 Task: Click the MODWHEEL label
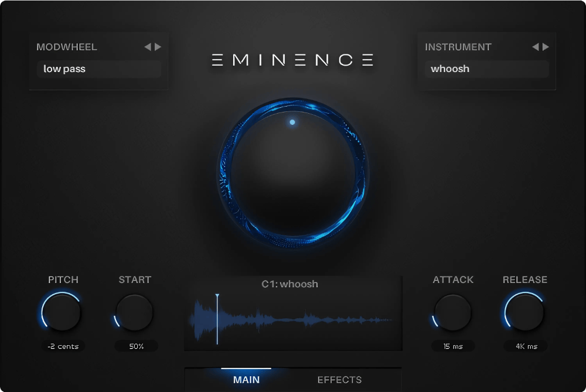coord(67,47)
